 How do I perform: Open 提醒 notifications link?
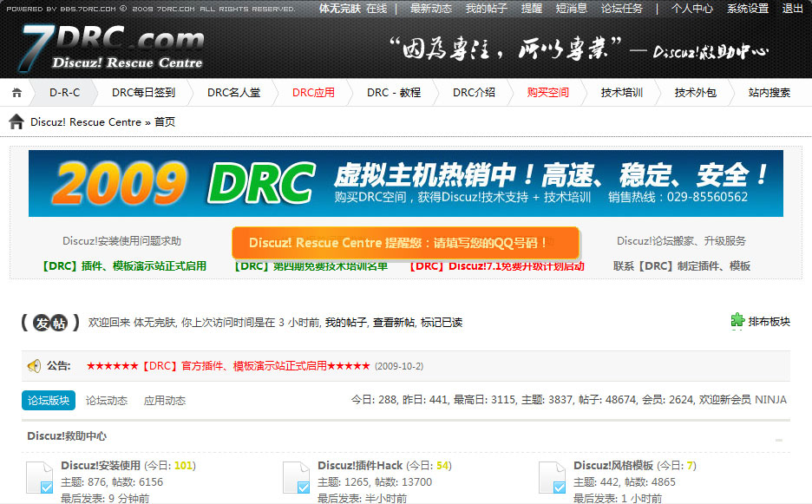coord(531,9)
